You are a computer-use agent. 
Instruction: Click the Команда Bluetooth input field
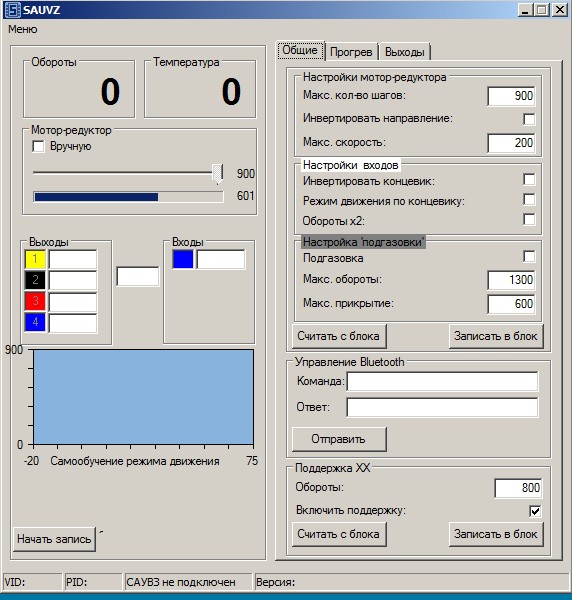(x=442, y=382)
